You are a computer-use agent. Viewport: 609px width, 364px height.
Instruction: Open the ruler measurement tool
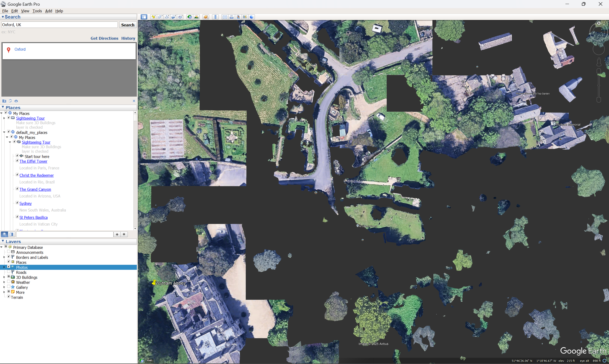coord(215,17)
